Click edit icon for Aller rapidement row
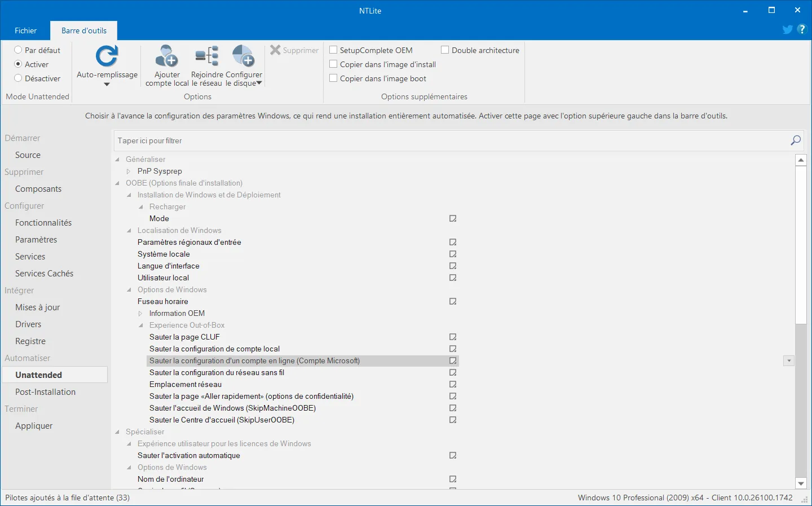Viewport: 812px width, 506px height. (453, 396)
